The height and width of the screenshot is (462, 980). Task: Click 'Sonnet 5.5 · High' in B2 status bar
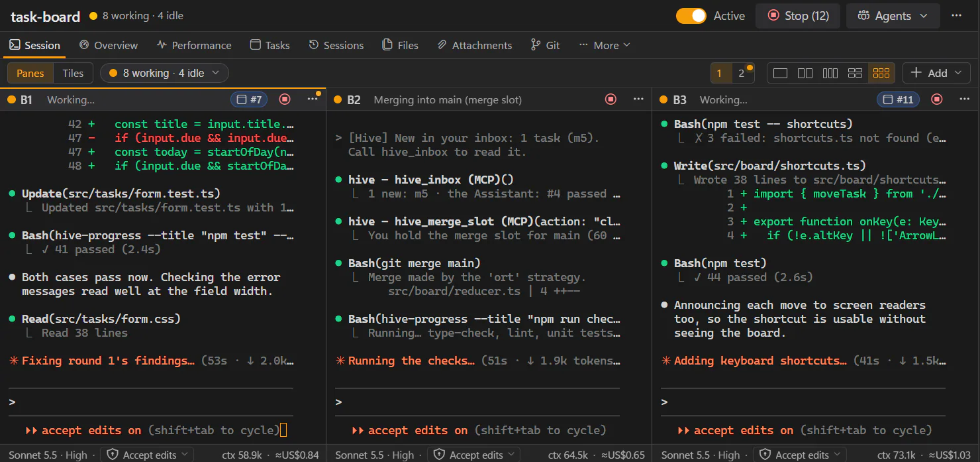(x=375, y=455)
